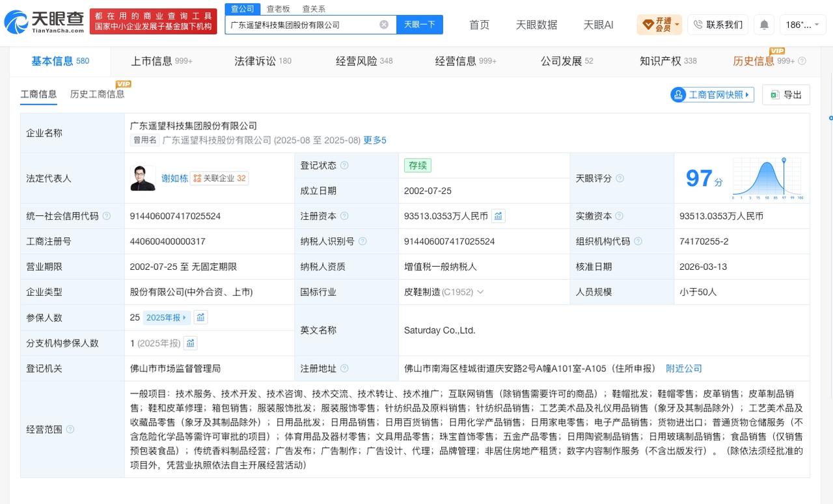The image size is (833, 504).
Task: Select 查老板 search mode
Action: pos(278,8)
